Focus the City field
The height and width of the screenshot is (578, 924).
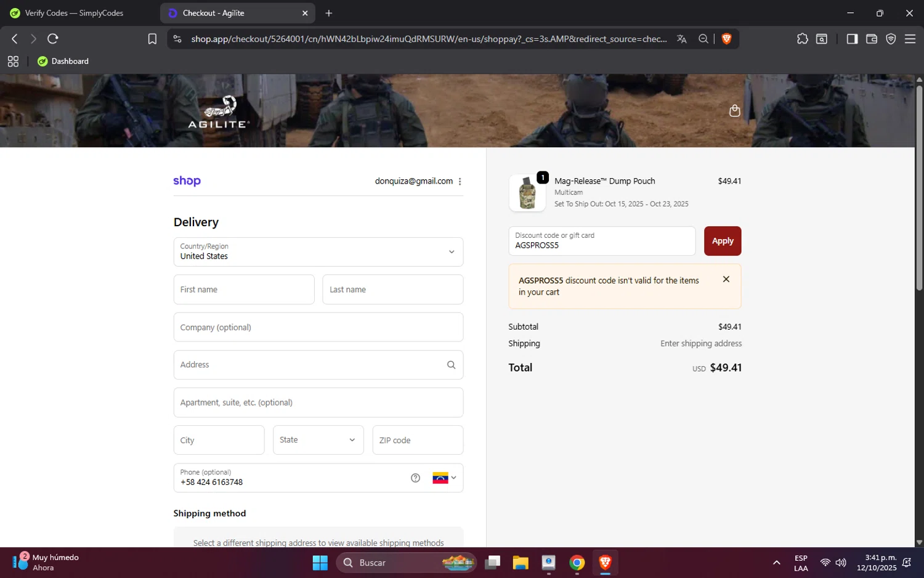point(219,440)
